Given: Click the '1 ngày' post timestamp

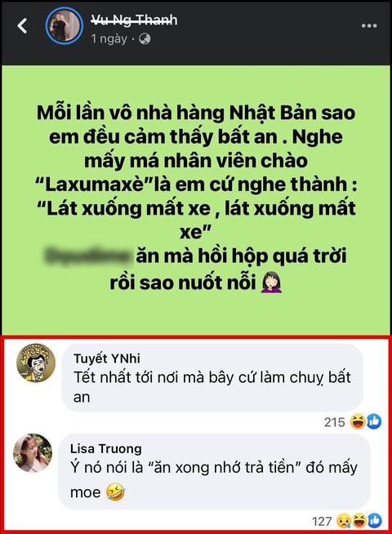Looking at the screenshot, I should click(x=109, y=39).
